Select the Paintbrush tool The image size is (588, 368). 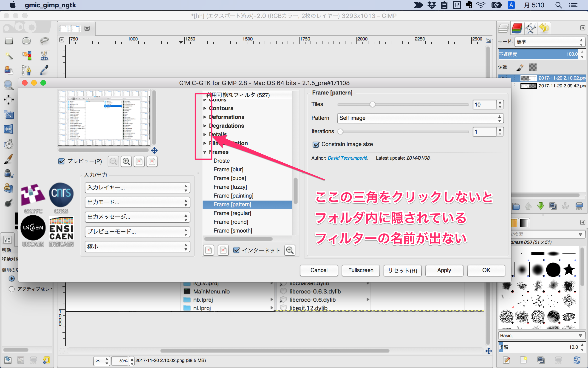click(x=8, y=159)
